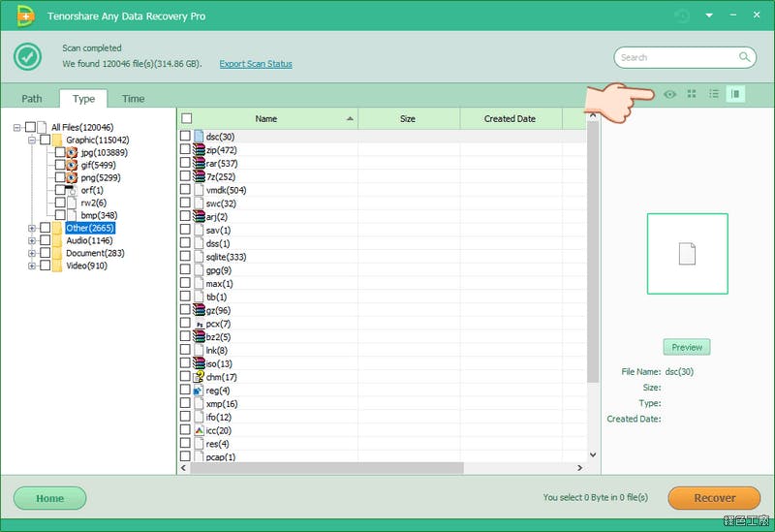Click the gz archive icon
This screenshot has width=775, height=532.
[199, 310]
